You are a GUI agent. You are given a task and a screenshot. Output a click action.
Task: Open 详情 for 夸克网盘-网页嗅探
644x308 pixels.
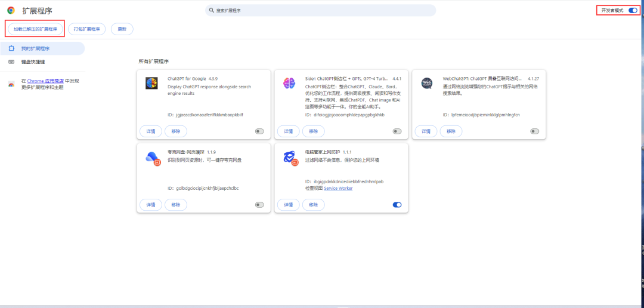pyautogui.click(x=151, y=205)
